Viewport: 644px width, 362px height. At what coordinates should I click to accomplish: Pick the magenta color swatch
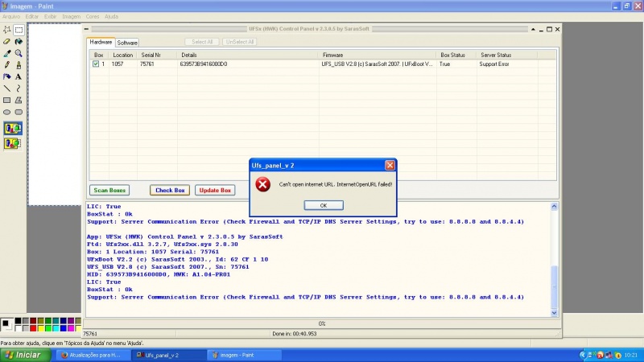(71, 328)
